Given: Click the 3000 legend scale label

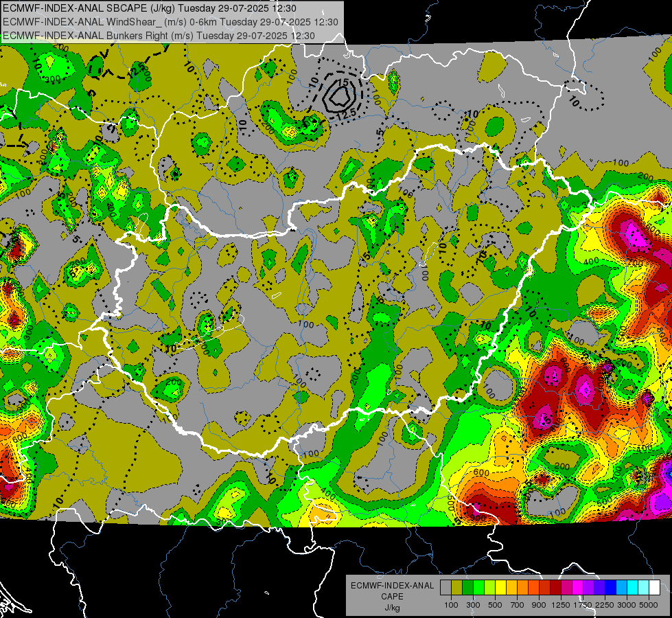Looking at the screenshot, I should tap(627, 605).
